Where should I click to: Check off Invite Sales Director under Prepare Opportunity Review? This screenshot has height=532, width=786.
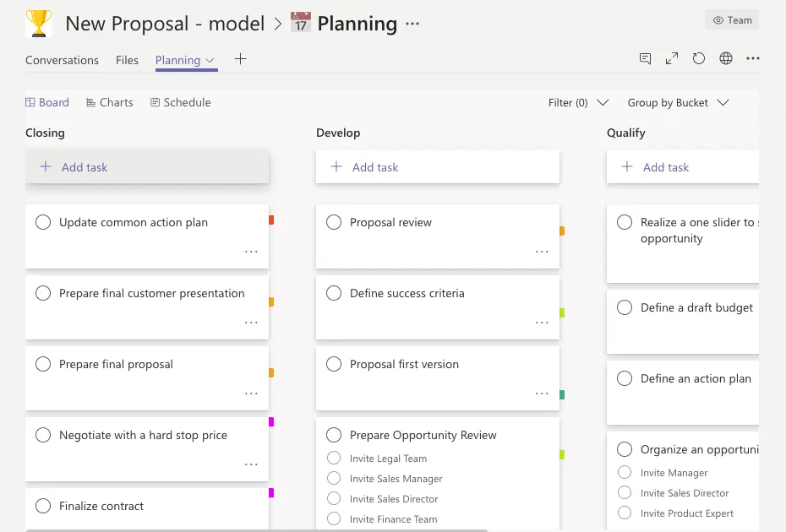[334, 498]
